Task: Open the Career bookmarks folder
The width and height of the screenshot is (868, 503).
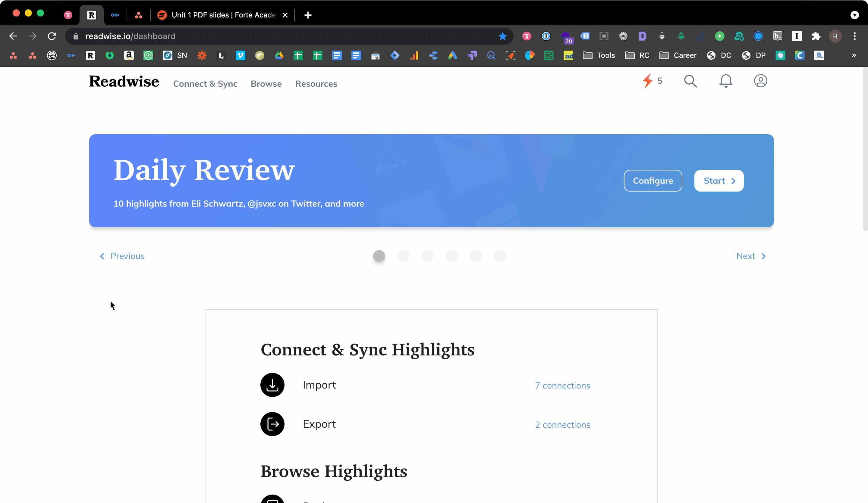Action: pos(678,55)
